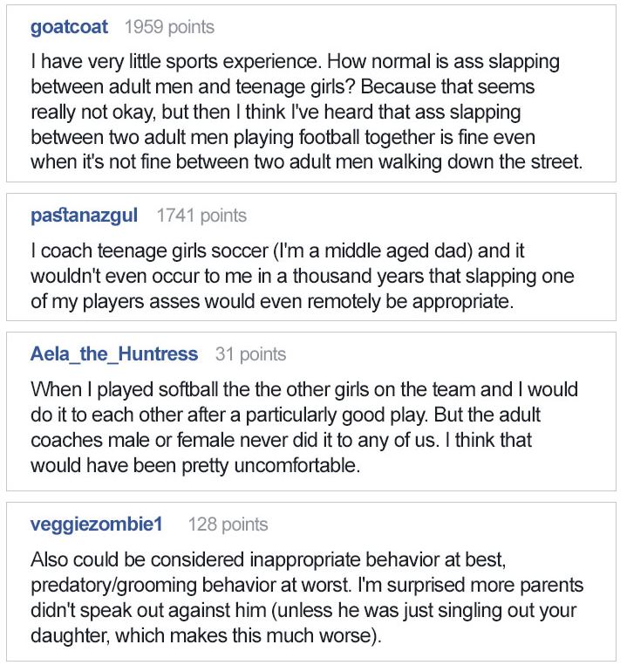Viewport: 627px width, 672px height.
Task: Click the "31 points" score text
Action: 250,354
